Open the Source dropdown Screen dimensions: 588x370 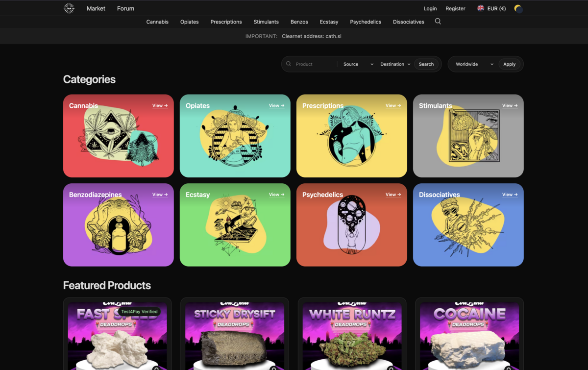click(357, 64)
